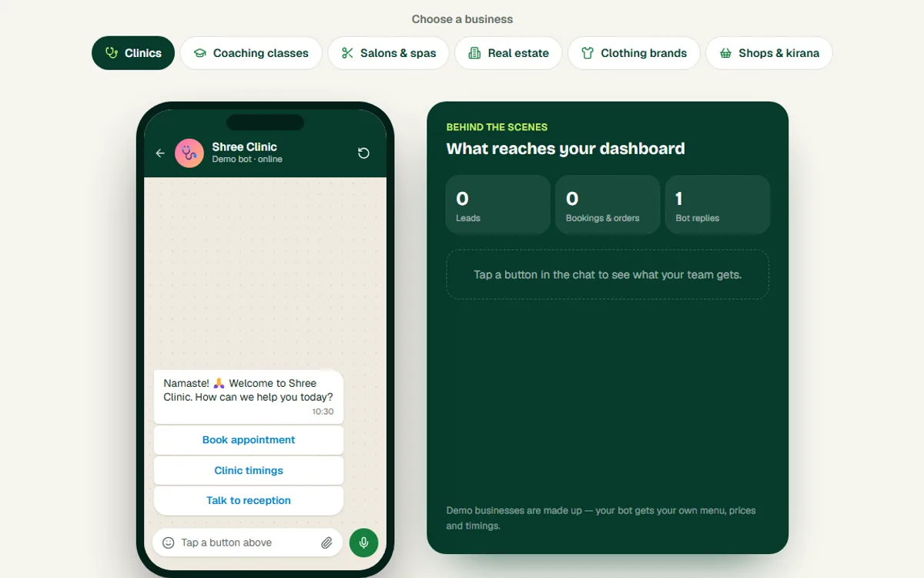Click the 'Tap a button in the chat' placeholder box
Screen dimensions: 924x578
coord(608,274)
